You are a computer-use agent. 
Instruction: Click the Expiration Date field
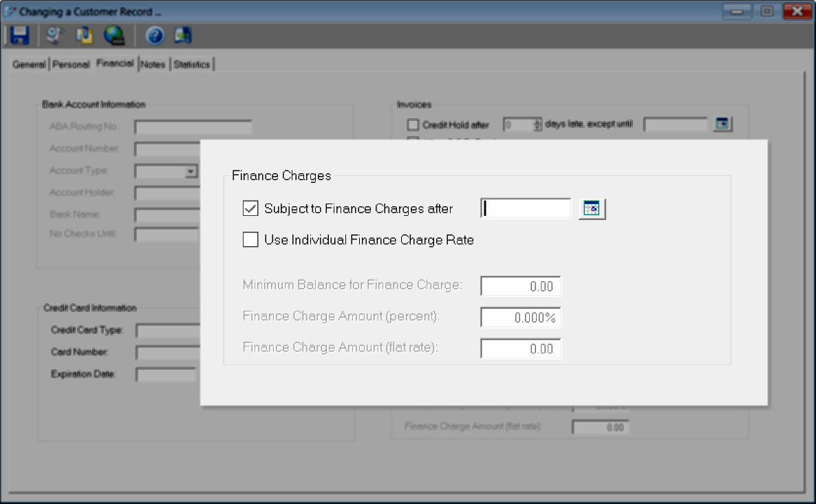click(167, 375)
